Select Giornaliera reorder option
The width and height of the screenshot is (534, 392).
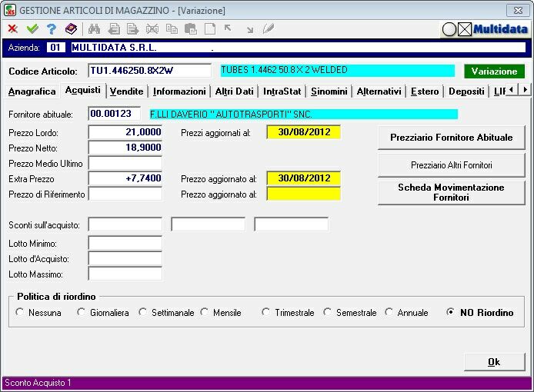click(x=81, y=312)
